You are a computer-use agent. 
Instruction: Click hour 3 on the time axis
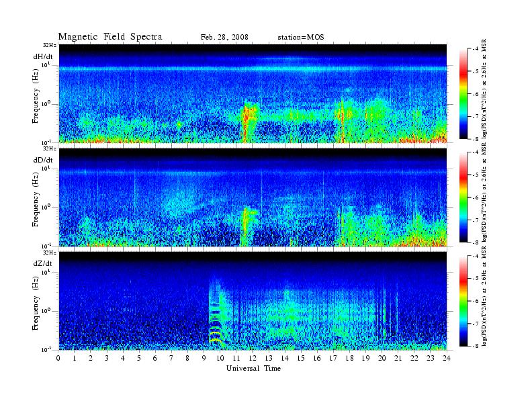[107, 358]
